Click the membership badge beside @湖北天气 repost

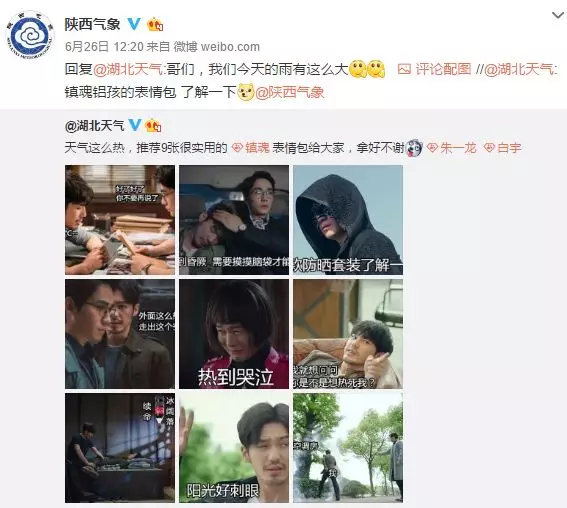click(x=153, y=125)
